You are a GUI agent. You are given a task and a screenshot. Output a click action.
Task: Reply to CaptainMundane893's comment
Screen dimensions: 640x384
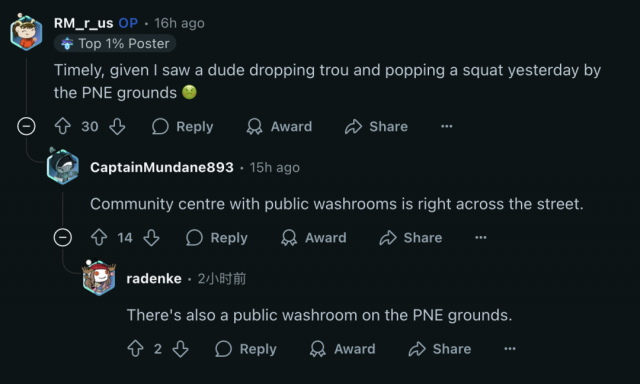pos(217,238)
